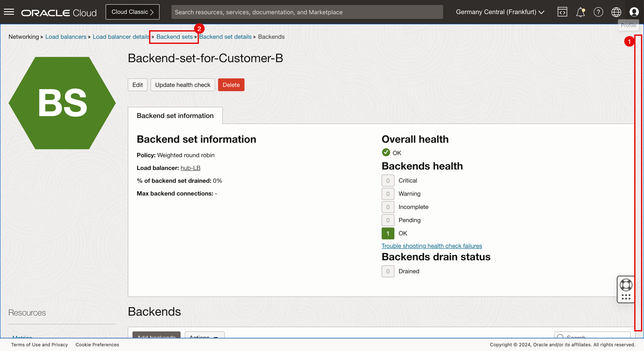This screenshot has width=644, height=351.
Task: Open the notifications bell
Action: [x=580, y=12]
